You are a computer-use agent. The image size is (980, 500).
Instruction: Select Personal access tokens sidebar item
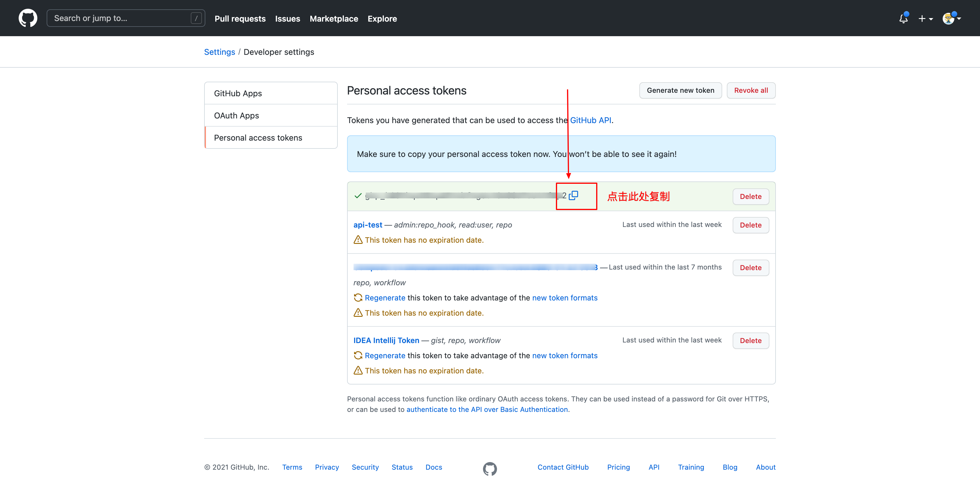[271, 138]
